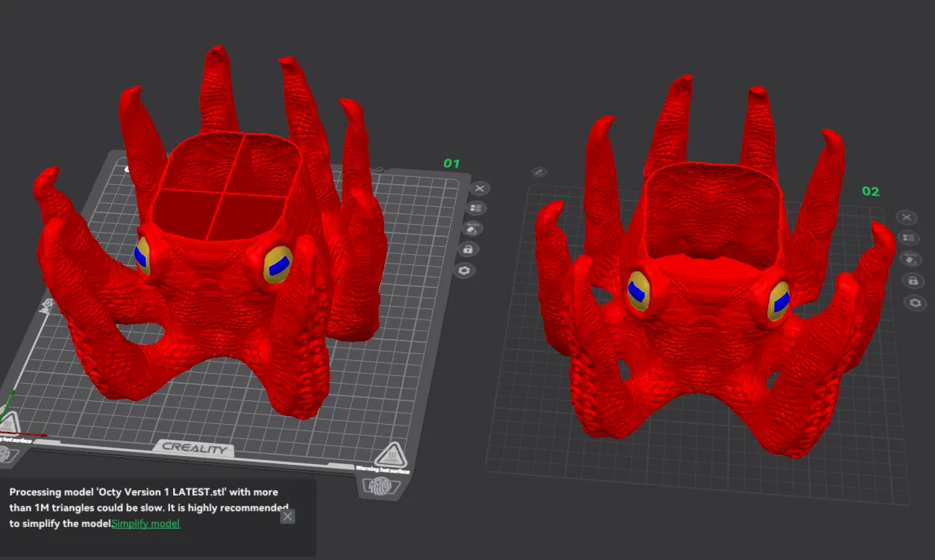The image size is (935, 560).
Task: Toggle the lock on plate 01
Action: [468, 249]
